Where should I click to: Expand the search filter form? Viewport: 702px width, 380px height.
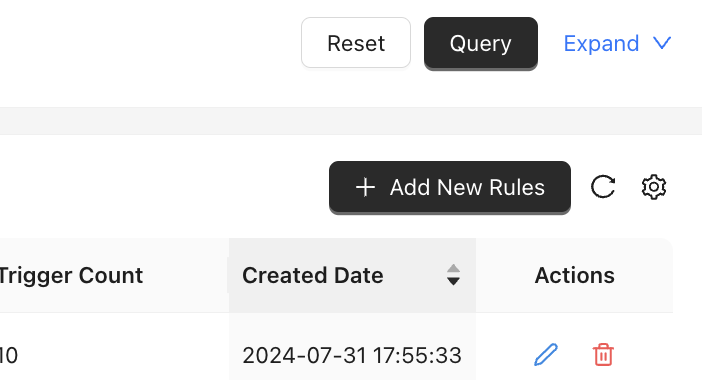tap(617, 43)
